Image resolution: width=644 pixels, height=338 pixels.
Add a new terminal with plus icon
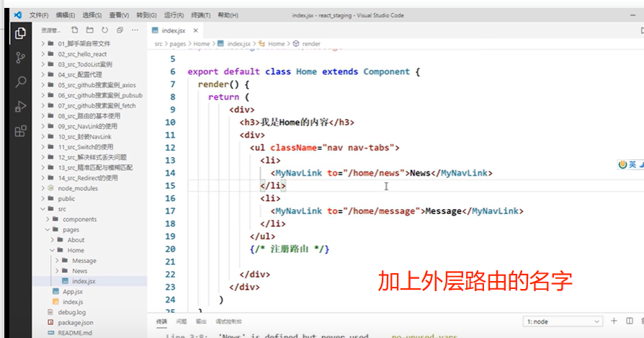tap(614, 321)
